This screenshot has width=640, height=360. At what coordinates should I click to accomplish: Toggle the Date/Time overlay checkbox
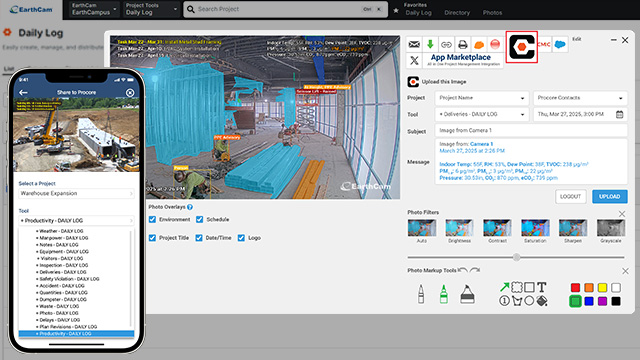tap(199, 238)
